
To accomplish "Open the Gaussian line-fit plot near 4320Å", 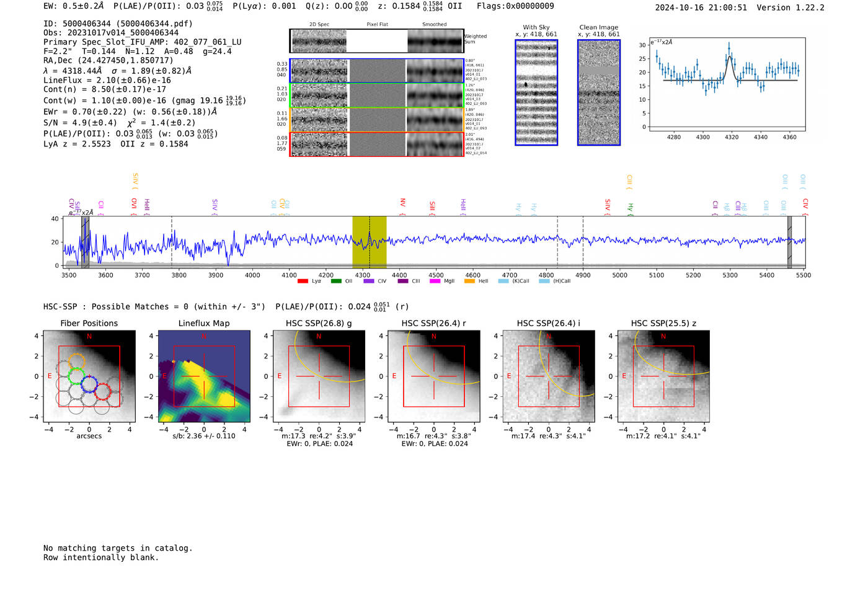I will tap(727, 84).
